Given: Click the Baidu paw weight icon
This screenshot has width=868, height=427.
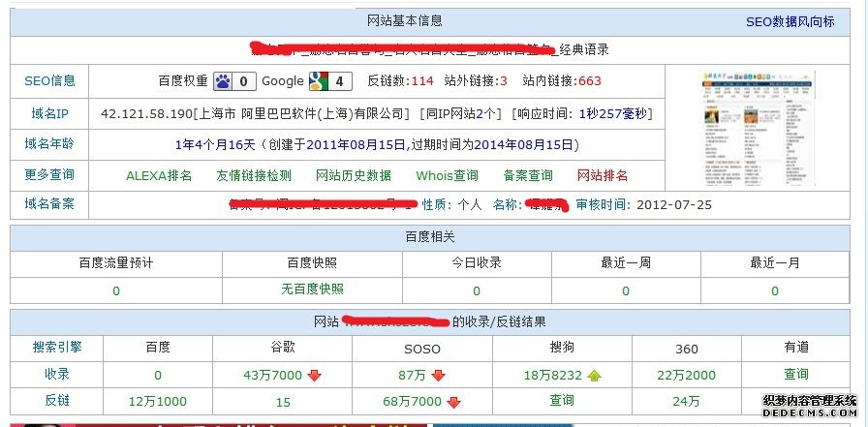Looking at the screenshot, I should (x=223, y=81).
